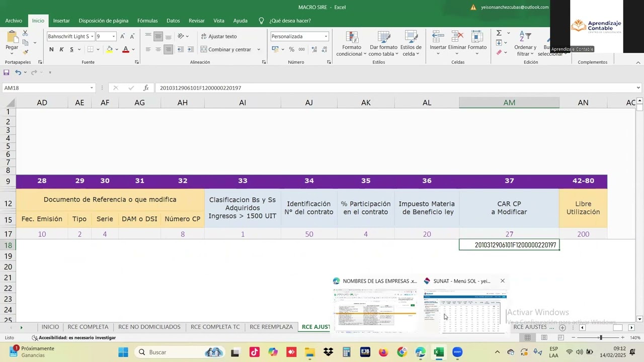The width and height of the screenshot is (644, 362).
Task: Pick the red font color button
Action: point(126,49)
